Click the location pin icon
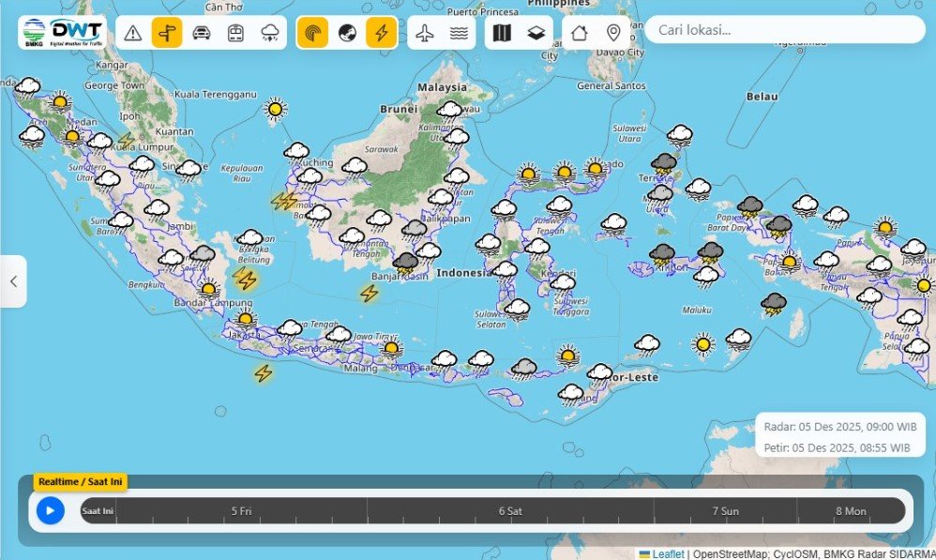The width and height of the screenshot is (936, 560). (x=613, y=33)
